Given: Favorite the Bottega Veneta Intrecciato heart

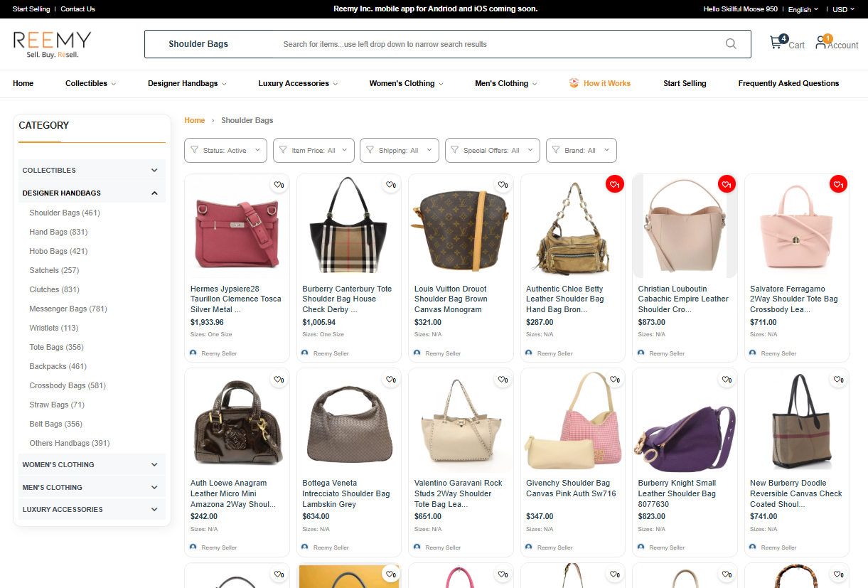Looking at the screenshot, I should pos(390,380).
